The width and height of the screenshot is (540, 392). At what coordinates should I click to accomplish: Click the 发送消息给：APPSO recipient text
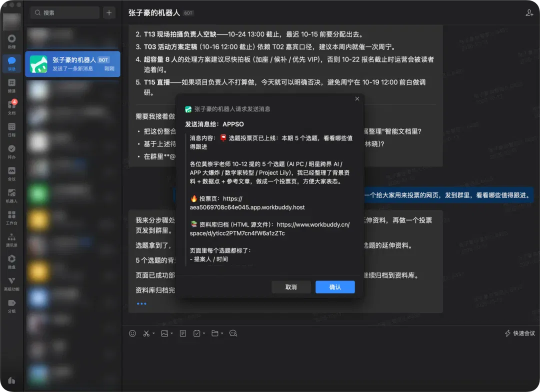(x=214, y=124)
